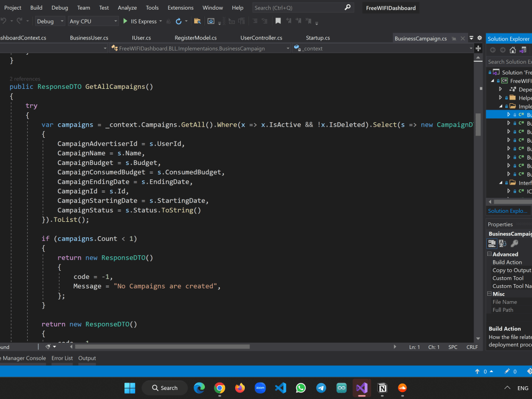This screenshot has height=399, width=532.
Task: Collapse the Misc section in Properties
Action: click(x=488, y=294)
